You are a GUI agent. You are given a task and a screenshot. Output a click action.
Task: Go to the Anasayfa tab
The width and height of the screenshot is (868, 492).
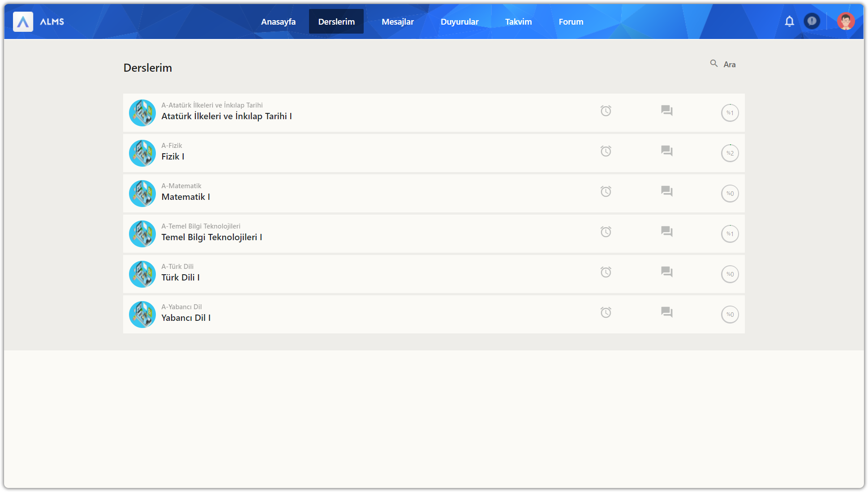pos(278,22)
